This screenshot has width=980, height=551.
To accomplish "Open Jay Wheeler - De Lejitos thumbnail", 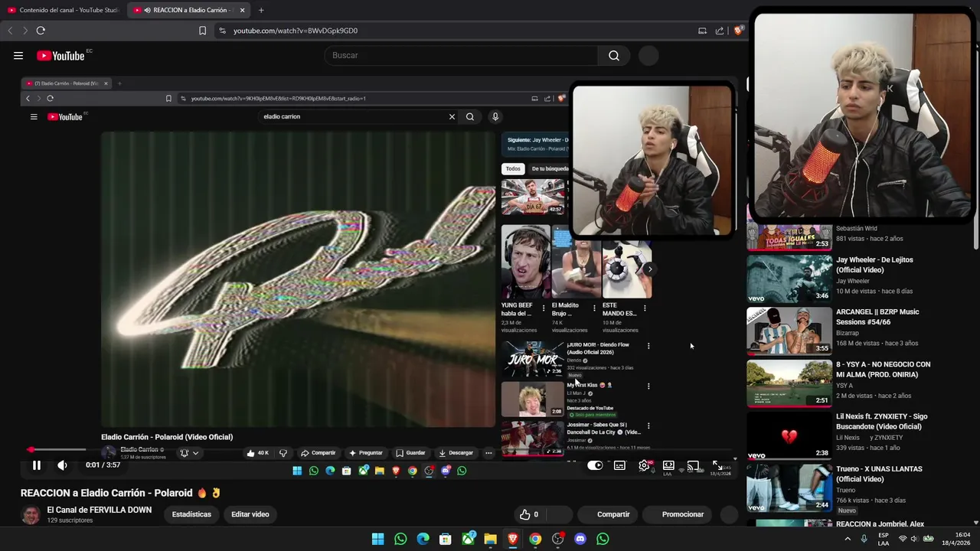I will pyautogui.click(x=789, y=279).
